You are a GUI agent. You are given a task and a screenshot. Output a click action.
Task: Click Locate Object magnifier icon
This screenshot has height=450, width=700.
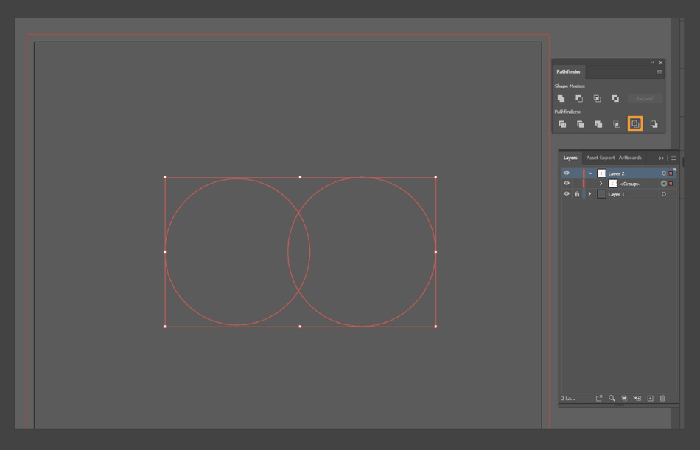coord(612,398)
